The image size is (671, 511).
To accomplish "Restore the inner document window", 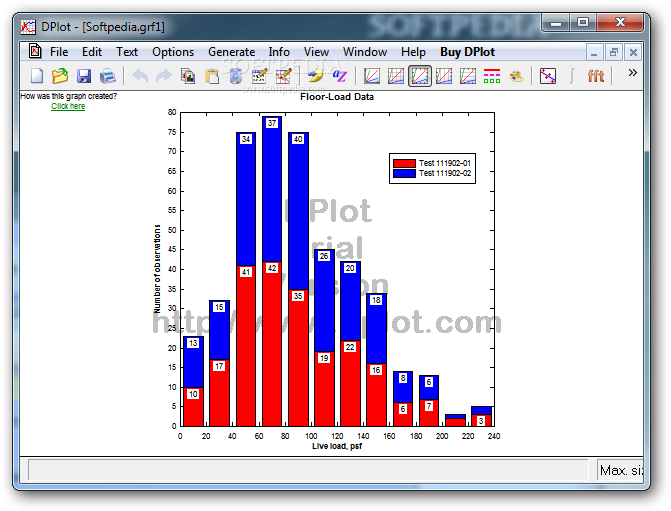I will pyautogui.click(x=614, y=53).
